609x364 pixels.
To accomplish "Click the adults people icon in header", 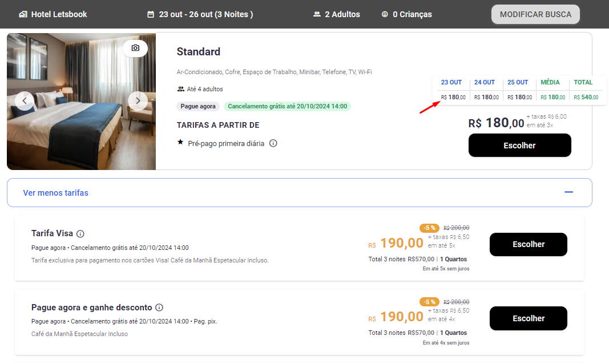I will [317, 14].
